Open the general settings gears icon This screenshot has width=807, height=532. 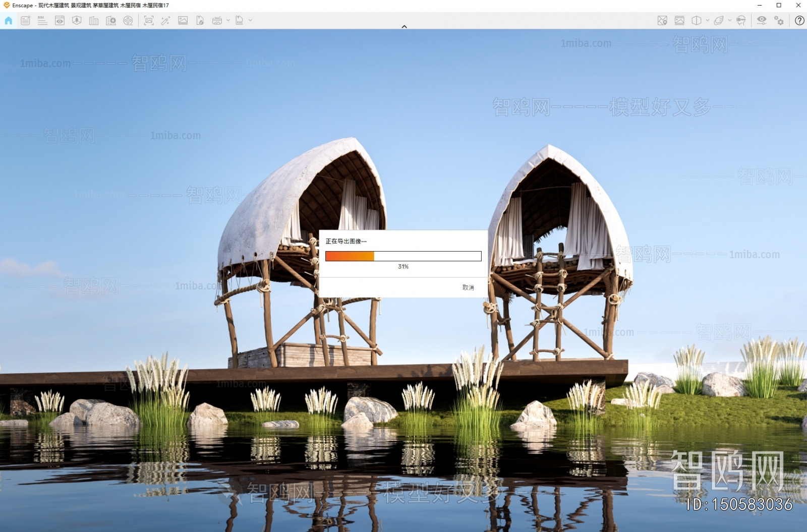point(779,21)
